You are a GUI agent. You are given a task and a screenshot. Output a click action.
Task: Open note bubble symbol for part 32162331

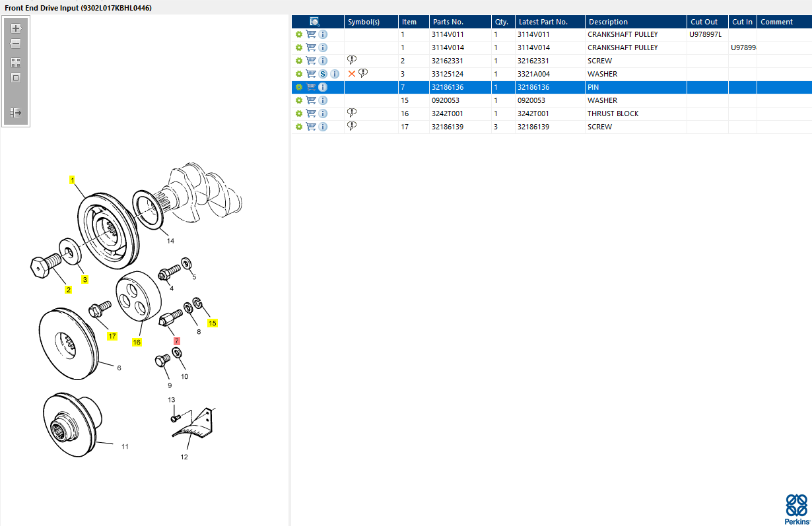pos(352,60)
